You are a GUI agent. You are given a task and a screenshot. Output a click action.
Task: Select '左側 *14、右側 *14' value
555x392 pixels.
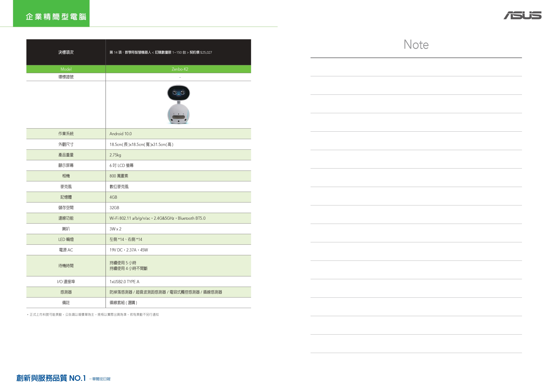point(126,239)
